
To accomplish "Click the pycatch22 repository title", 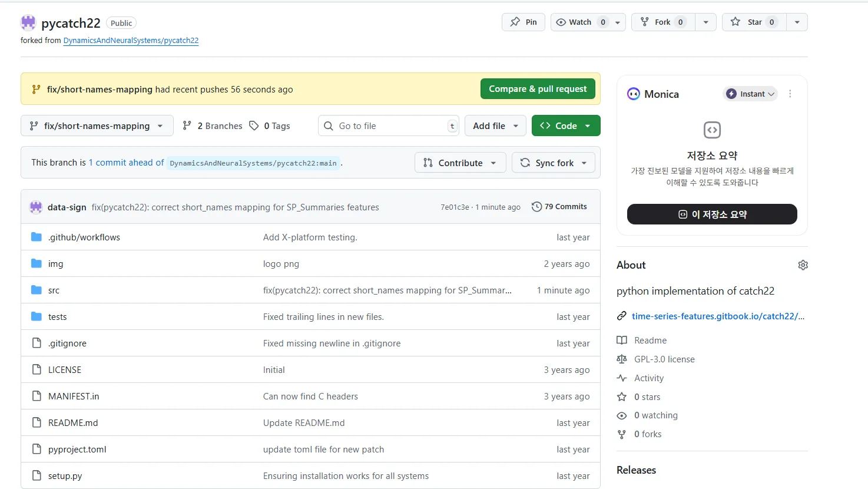I will [x=71, y=23].
